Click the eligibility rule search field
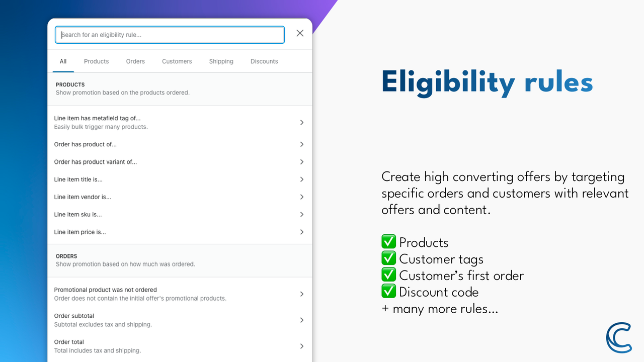 pyautogui.click(x=169, y=34)
